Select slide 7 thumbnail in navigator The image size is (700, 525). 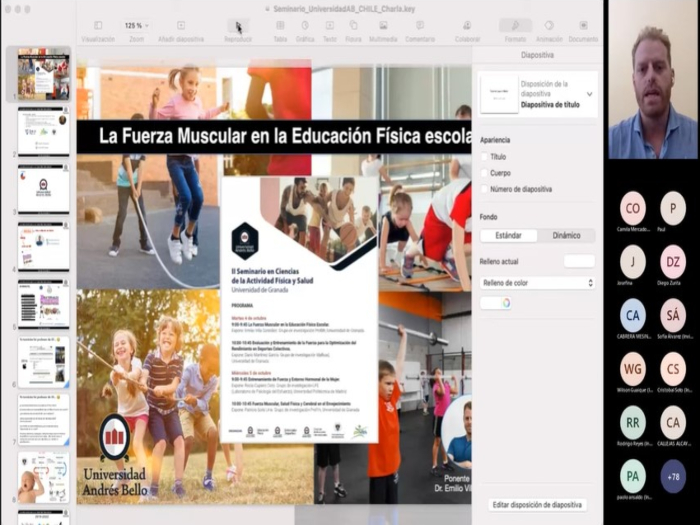[x=44, y=419]
